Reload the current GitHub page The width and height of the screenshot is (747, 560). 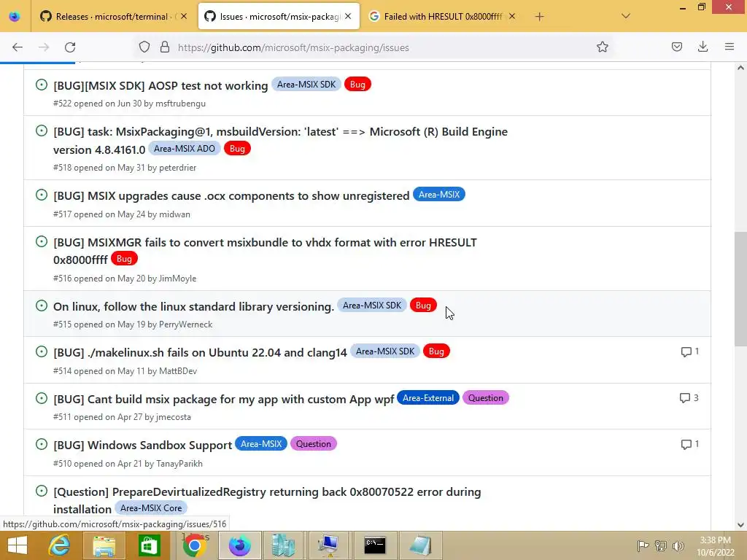70,47
